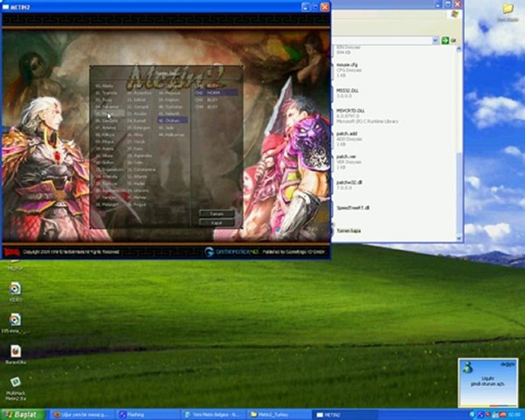Choose server 32. Atlantis

click(x=137, y=177)
